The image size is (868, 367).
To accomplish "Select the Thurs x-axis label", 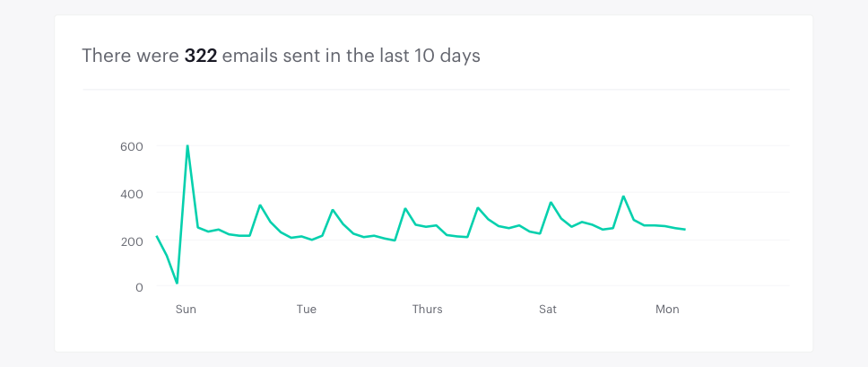I will [428, 310].
